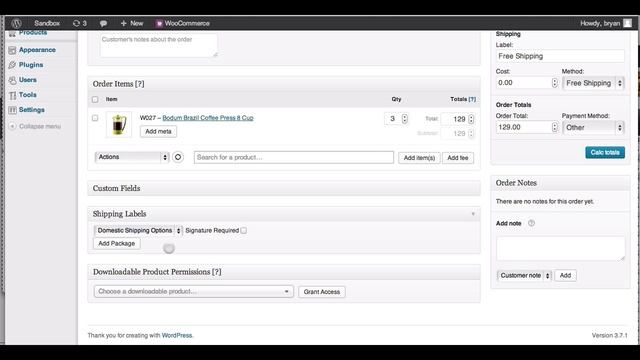Collapse the admin sidebar menu
640x360 pixels.
pos(35,126)
